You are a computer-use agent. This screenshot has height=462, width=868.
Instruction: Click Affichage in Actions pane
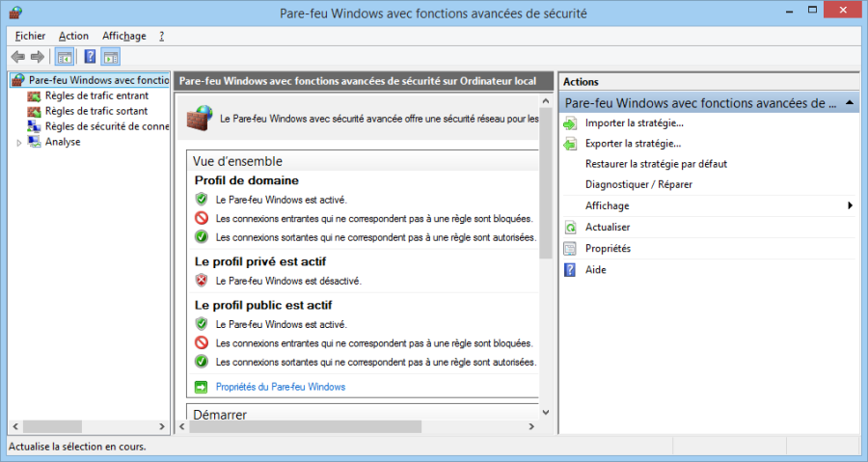click(608, 205)
